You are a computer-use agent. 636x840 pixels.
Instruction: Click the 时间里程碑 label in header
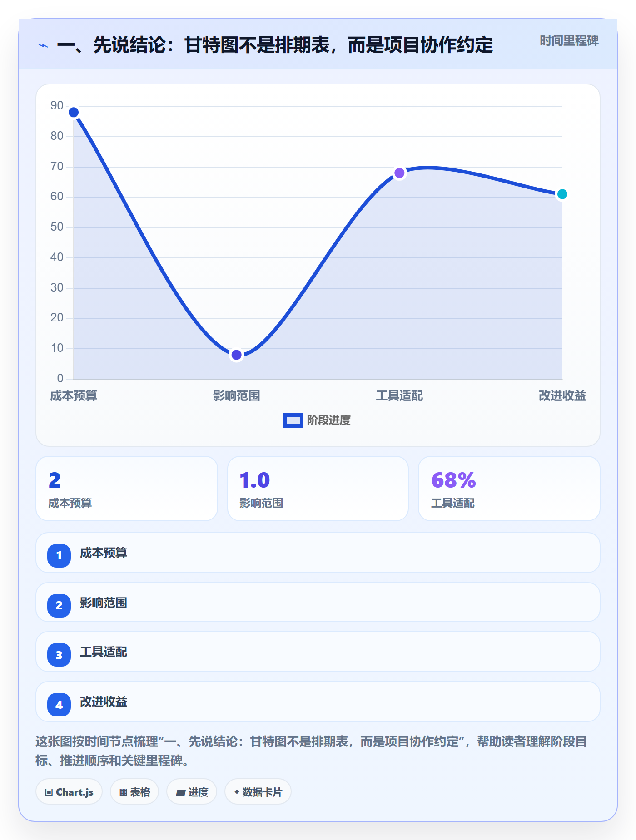coord(569,41)
